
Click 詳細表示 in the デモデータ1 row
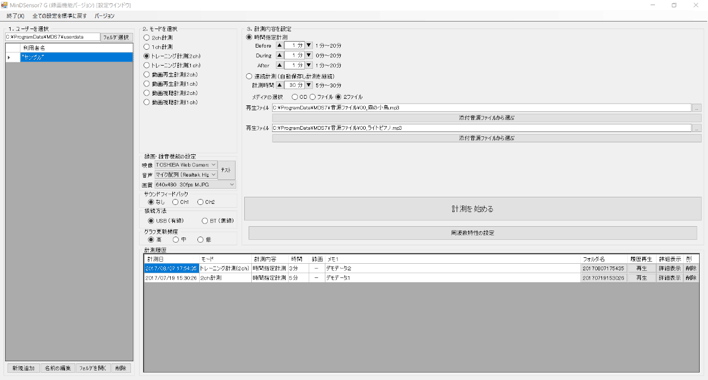[669, 278]
